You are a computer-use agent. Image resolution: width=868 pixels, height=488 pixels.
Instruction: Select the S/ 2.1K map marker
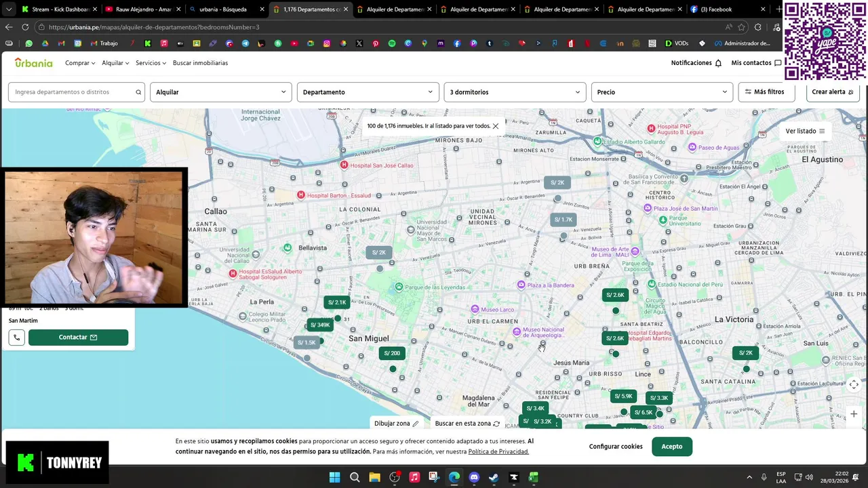pos(337,302)
